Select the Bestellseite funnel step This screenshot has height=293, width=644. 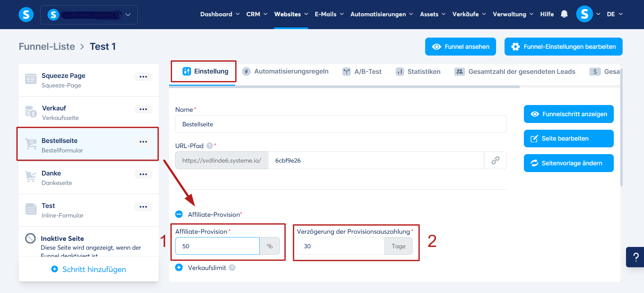pos(89,145)
